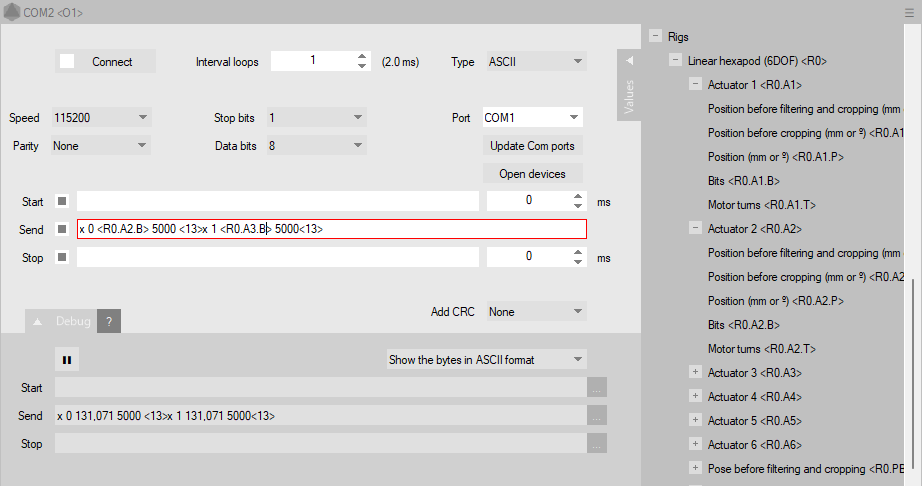Click the ellipsis button beside debug Start output

pos(597,387)
